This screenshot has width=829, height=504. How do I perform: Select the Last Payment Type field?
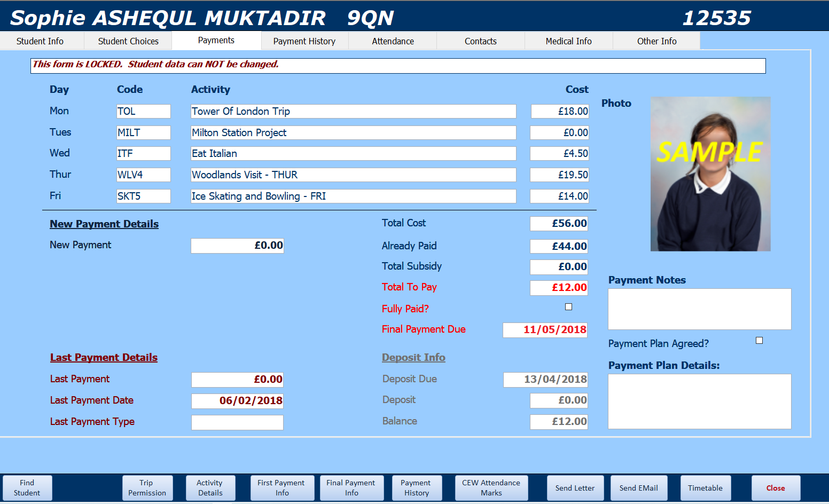[x=237, y=422]
